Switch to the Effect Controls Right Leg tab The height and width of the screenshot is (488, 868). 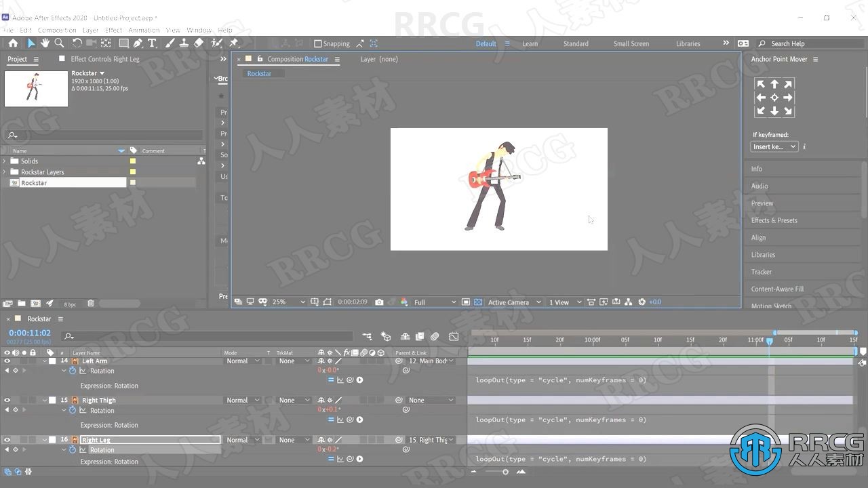[105, 59]
